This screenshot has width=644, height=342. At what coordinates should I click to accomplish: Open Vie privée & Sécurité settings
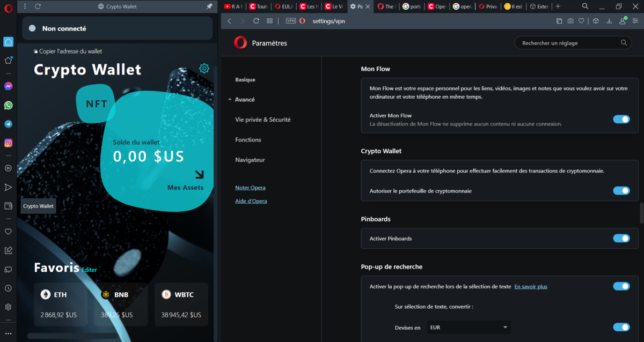coord(263,120)
